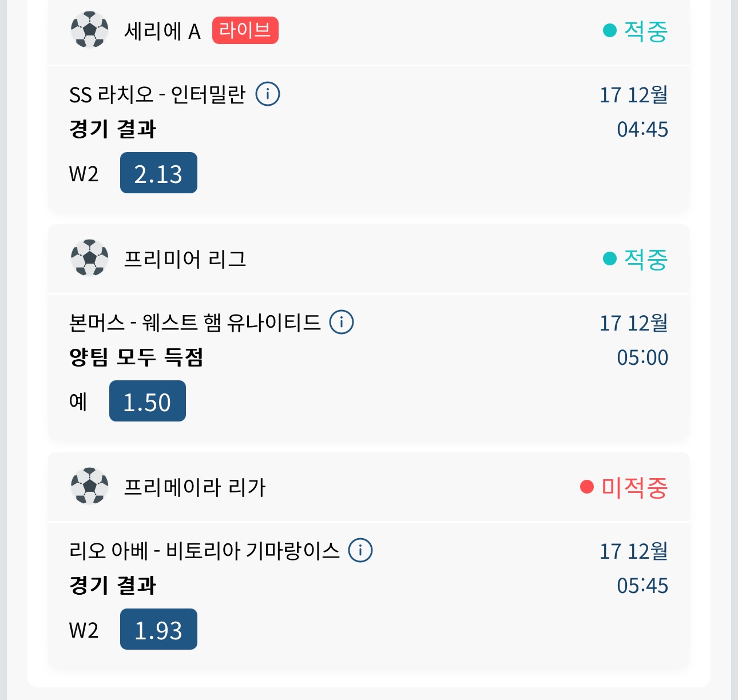This screenshot has width=738, height=700.
Task: Click the red 미적중 status dot
Action: [x=587, y=487]
